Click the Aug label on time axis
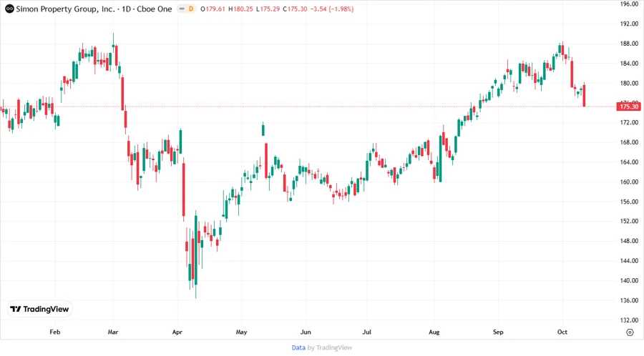This screenshot has height=356, width=644. (434, 332)
